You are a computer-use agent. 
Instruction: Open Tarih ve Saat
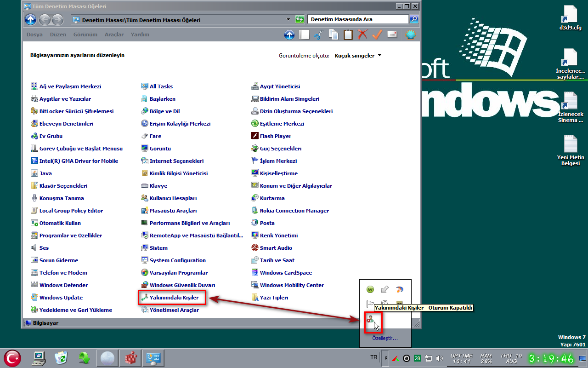273,260
